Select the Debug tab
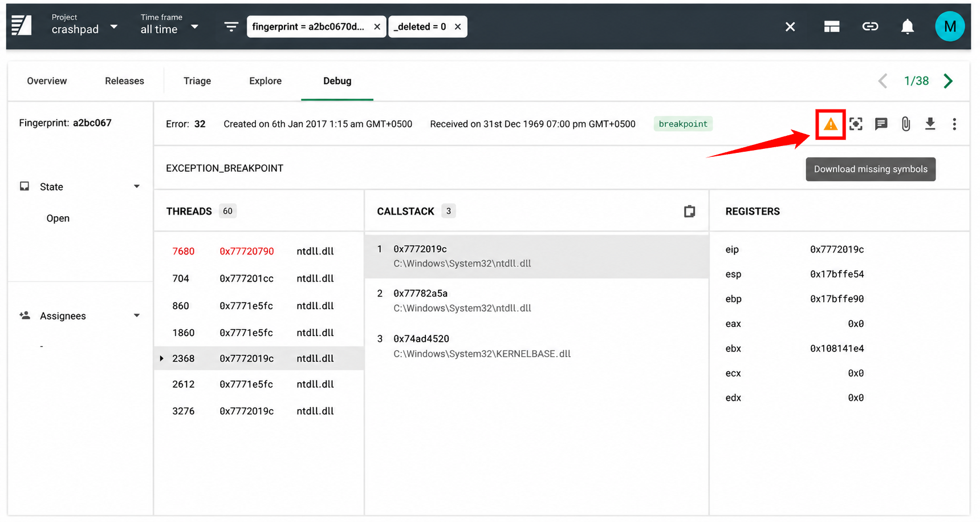980x522 pixels. tap(337, 81)
